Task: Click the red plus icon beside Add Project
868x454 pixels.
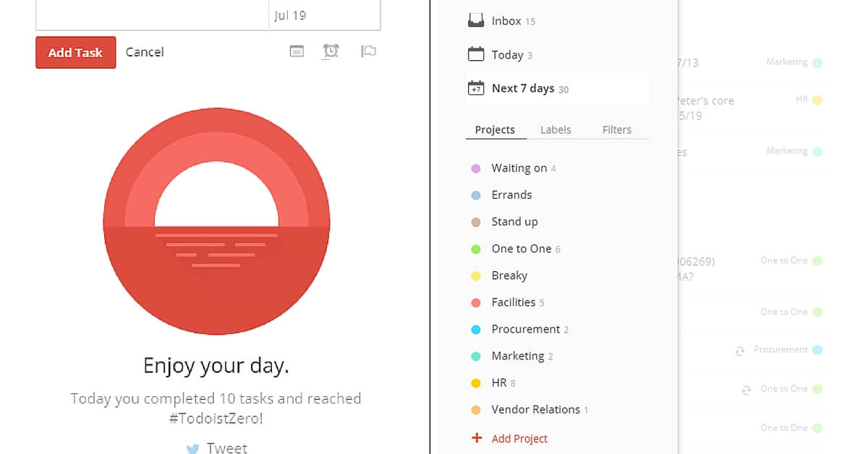Action: tap(476, 438)
